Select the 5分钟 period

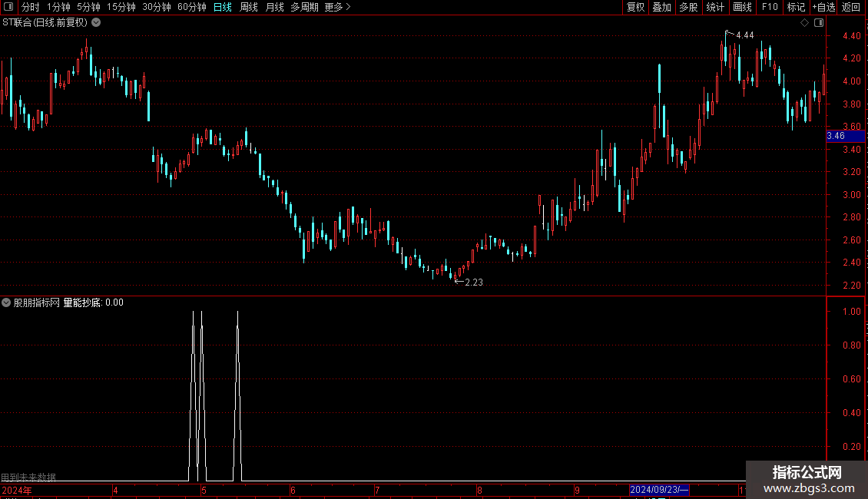point(88,7)
